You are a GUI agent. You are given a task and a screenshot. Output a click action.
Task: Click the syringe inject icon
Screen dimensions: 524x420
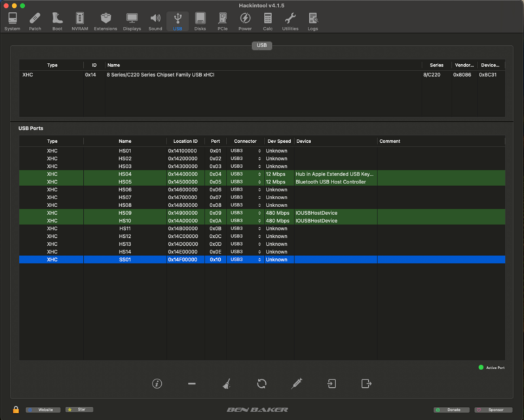pos(297,384)
